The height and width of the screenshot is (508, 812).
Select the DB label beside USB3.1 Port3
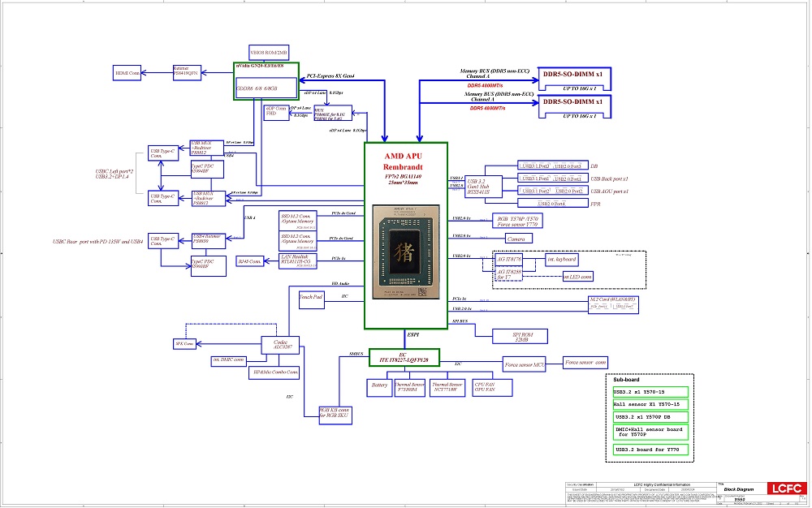(x=594, y=166)
